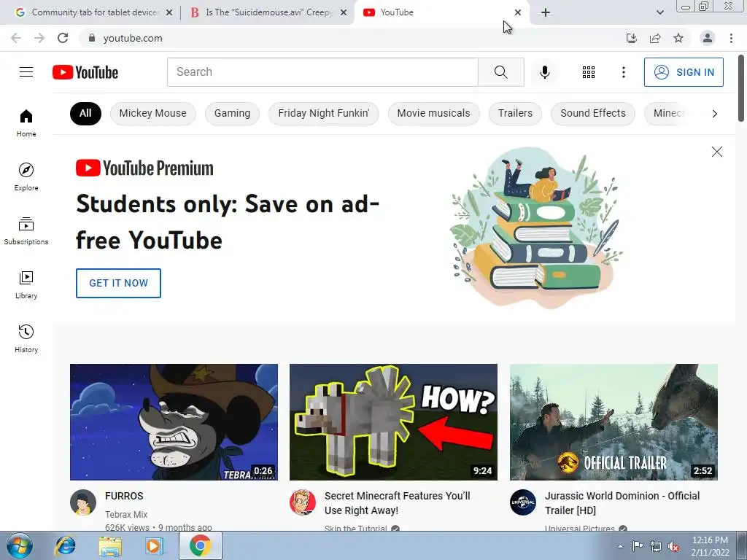Bookmark this tab with star icon
Screen dimensions: 747x560
pos(678,38)
